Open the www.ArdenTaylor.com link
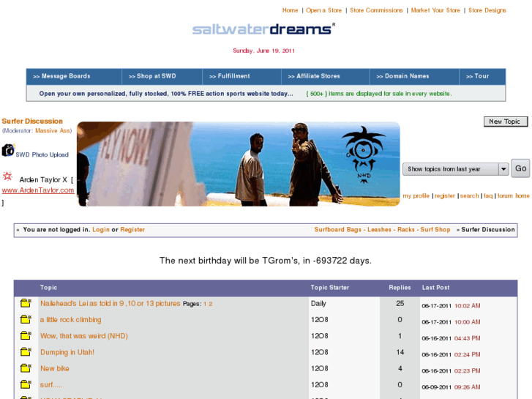This screenshot has height=399, width=532. tap(38, 190)
